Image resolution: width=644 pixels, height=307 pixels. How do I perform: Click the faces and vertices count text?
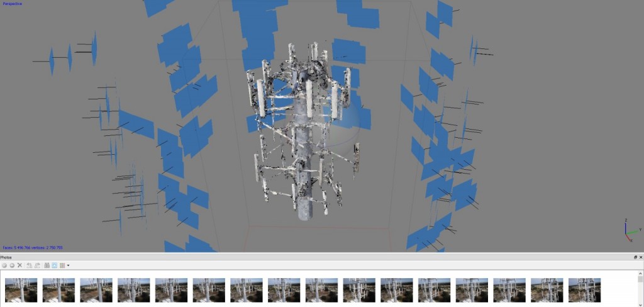click(x=33, y=248)
